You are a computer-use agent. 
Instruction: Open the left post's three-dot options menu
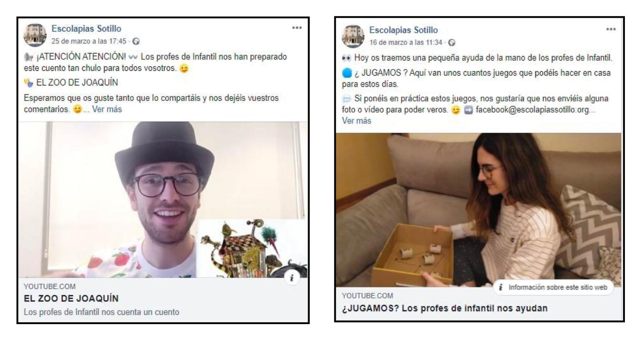[x=297, y=28]
